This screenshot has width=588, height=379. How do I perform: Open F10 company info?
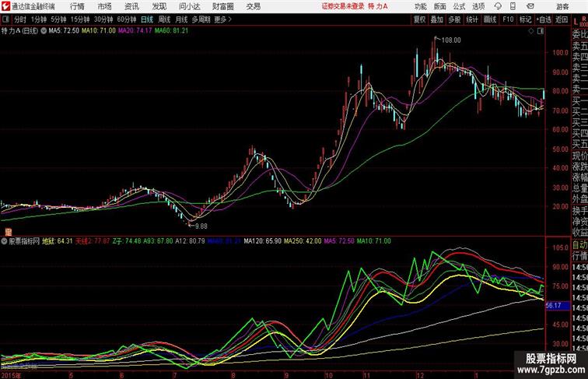pos(508,19)
